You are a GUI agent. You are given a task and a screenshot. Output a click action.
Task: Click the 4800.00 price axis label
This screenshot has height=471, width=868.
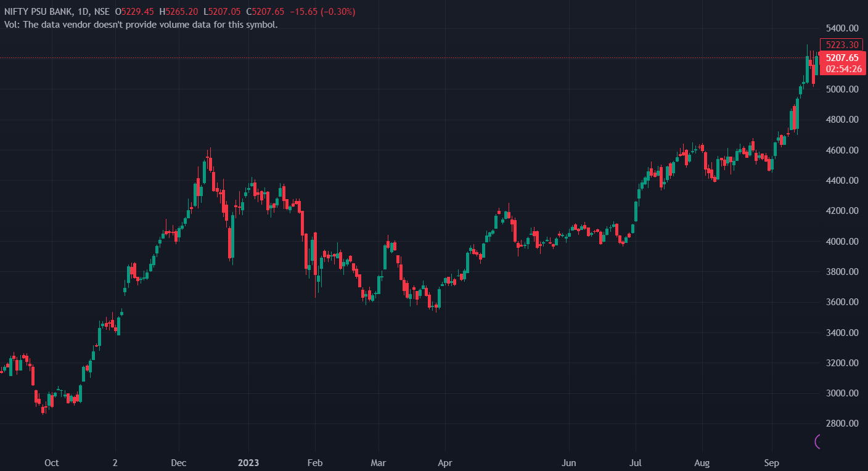coord(842,120)
